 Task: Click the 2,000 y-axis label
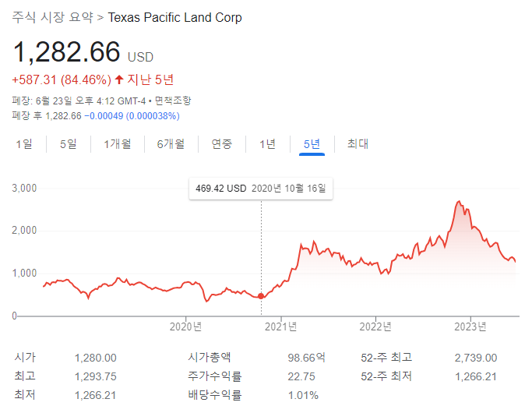24,231
